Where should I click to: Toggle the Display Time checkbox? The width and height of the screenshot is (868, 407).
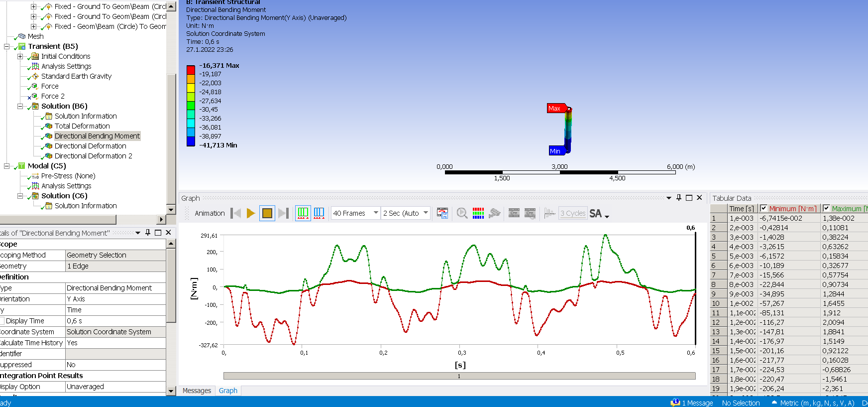point(2,321)
